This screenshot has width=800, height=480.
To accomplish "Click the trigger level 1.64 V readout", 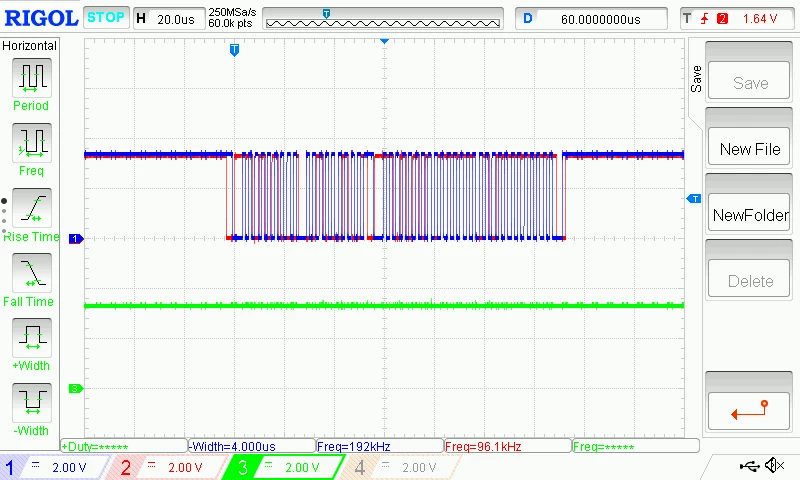I will (x=760, y=19).
